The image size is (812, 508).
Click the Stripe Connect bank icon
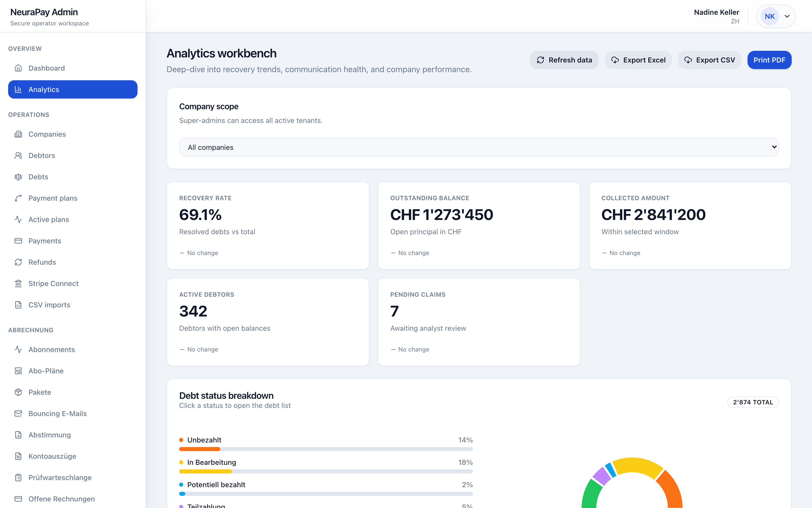18,283
